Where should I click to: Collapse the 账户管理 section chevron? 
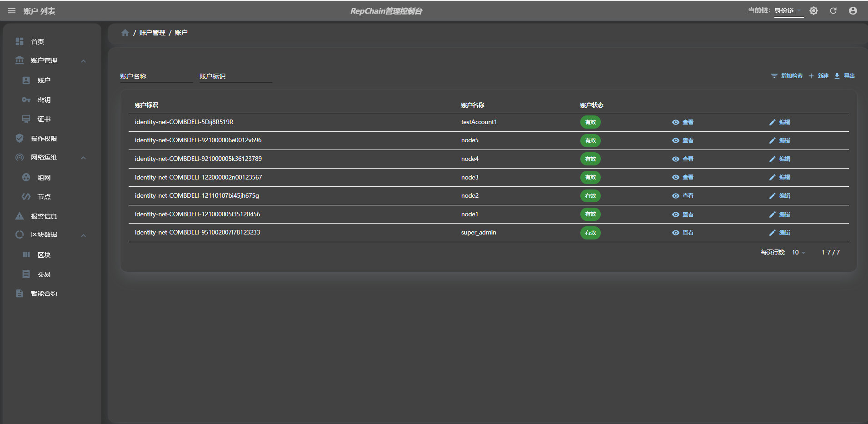coord(84,61)
